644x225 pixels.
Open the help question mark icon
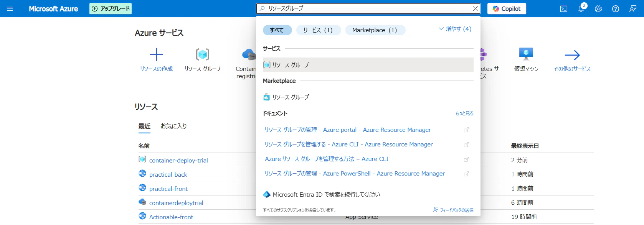tap(616, 9)
